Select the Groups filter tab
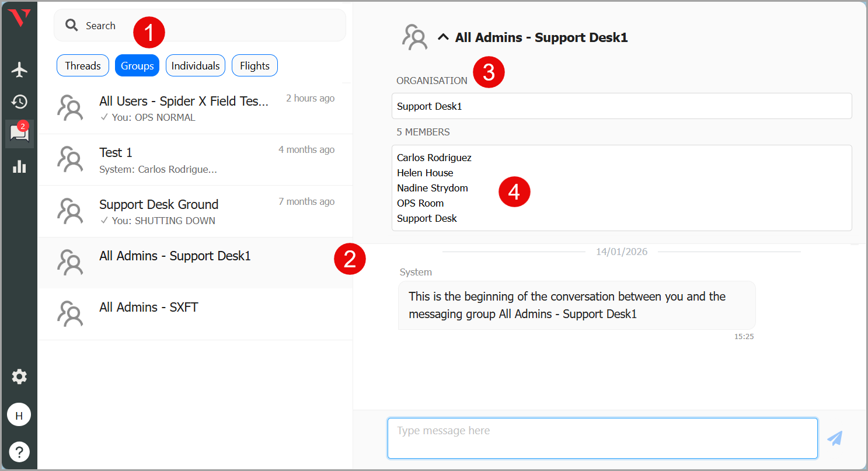This screenshot has height=471, width=868. pyautogui.click(x=137, y=66)
